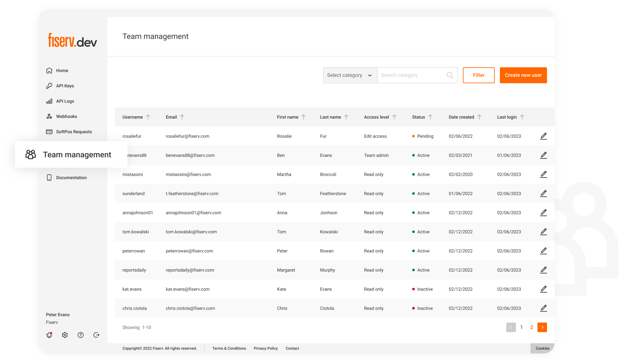This screenshot has width=624, height=364.
Task: Click the Create new user button
Action: click(x=523, y=75)
